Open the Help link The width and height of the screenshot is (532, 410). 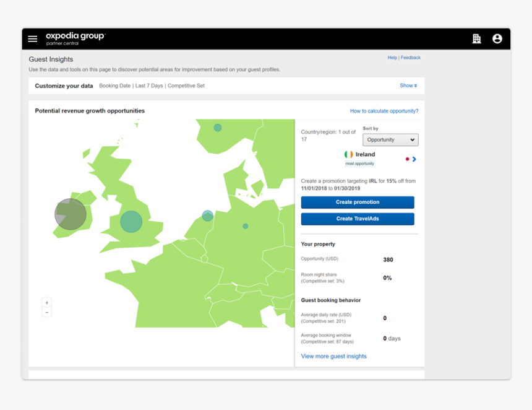pos(392,57)
